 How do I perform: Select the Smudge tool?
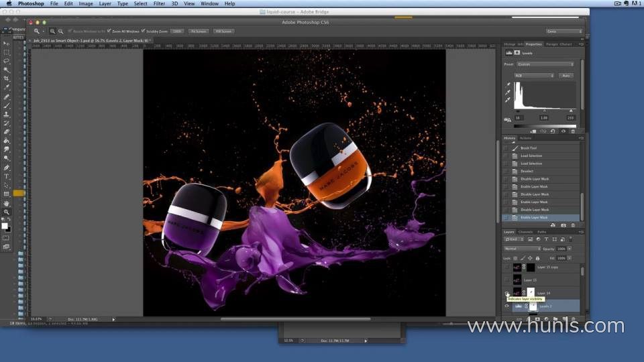pyautogui.click(x=6, y=149)
